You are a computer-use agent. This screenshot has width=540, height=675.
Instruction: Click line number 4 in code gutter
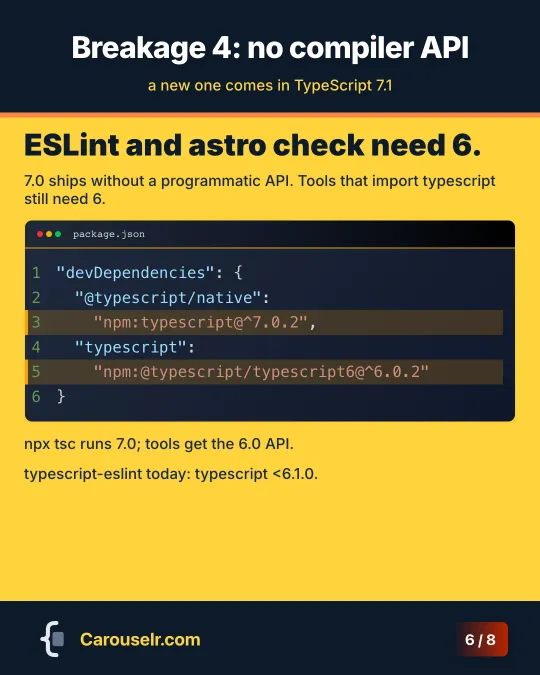pyautogui.click(x=36, y=347)
